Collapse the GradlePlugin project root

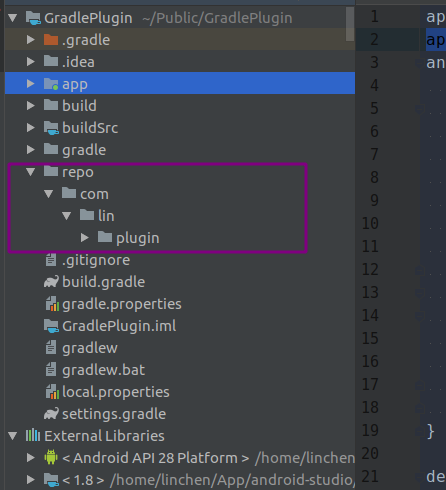pos(13,18)
